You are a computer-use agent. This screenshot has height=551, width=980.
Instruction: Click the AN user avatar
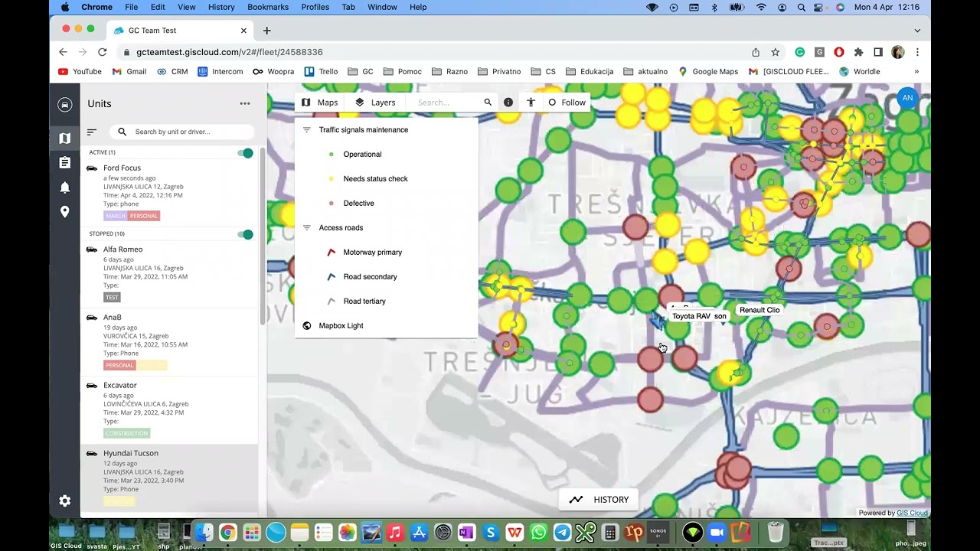[907, 98]
